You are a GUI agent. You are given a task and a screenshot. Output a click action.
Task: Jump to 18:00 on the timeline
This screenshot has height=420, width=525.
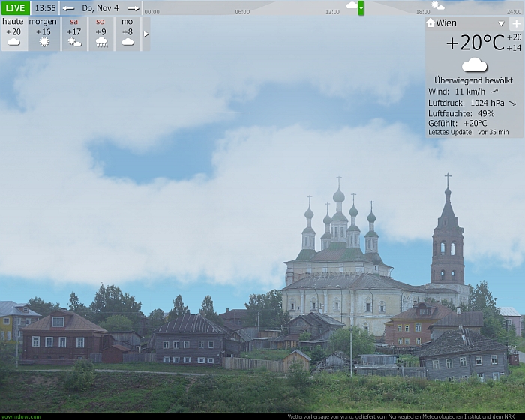pyautogui.click(x=423, y=12)
